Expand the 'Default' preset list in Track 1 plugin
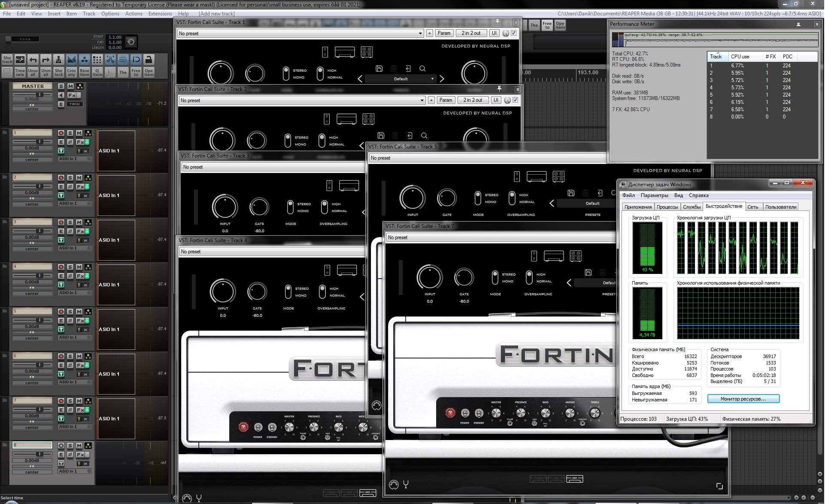The width and height of the screenshot is (825, 504). pos(400,79)
